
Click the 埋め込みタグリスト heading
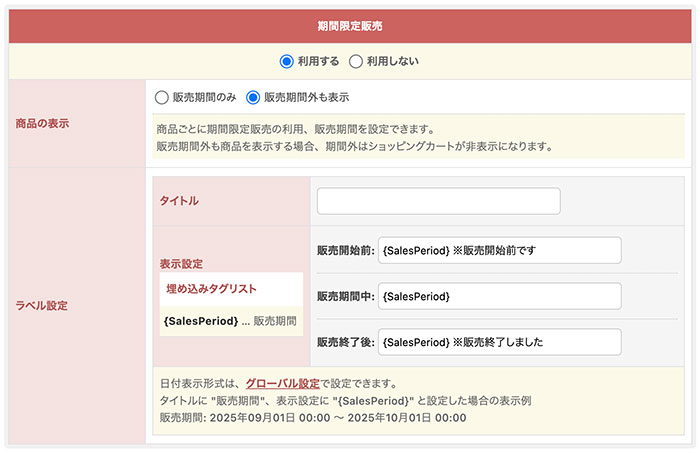click(x=211, y=289)
